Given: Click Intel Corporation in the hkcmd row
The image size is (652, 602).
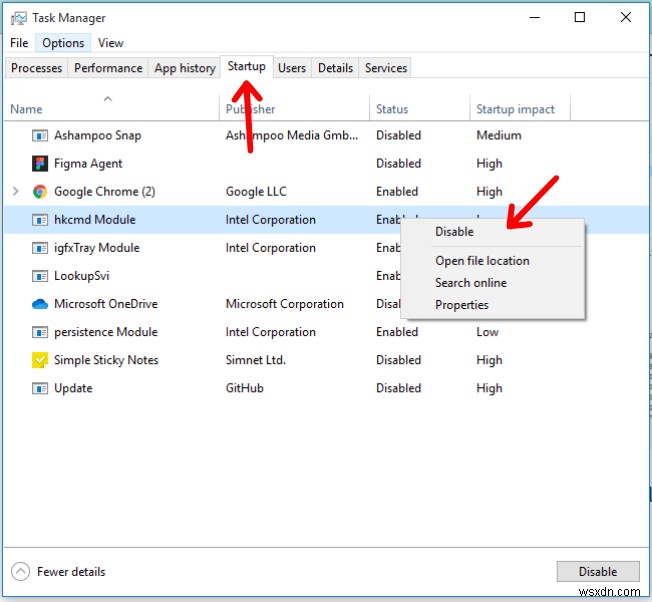Looking at the screenshot, I should 270,220.
